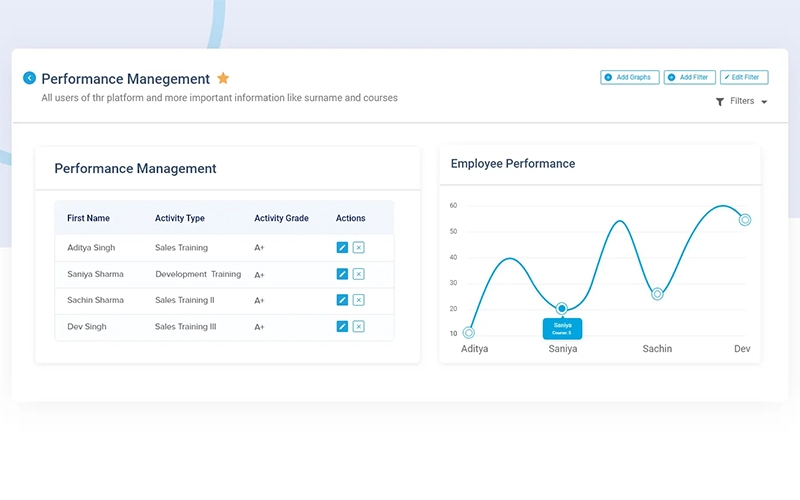Image resolution: width=800 pixels, height=500 pixels.
Task: Click the funnel icon beside Filters
Action: (720, 102)
